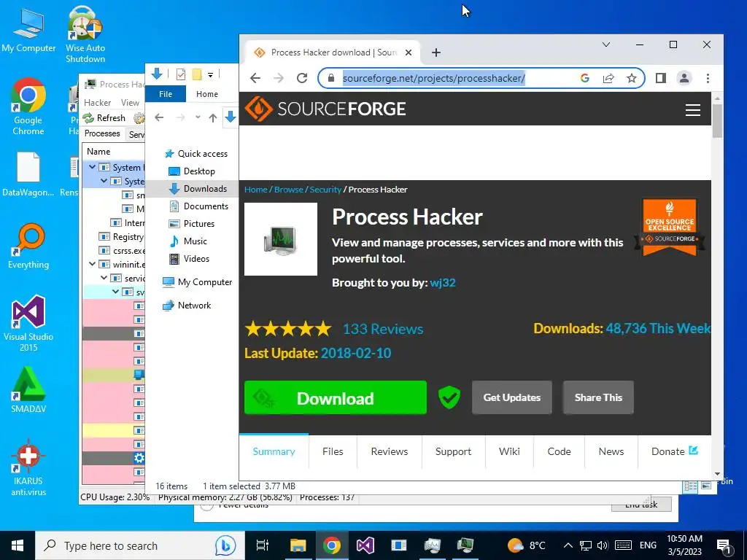
Task: Open View menu in Process Hacker
Action: tap(130, 102)
